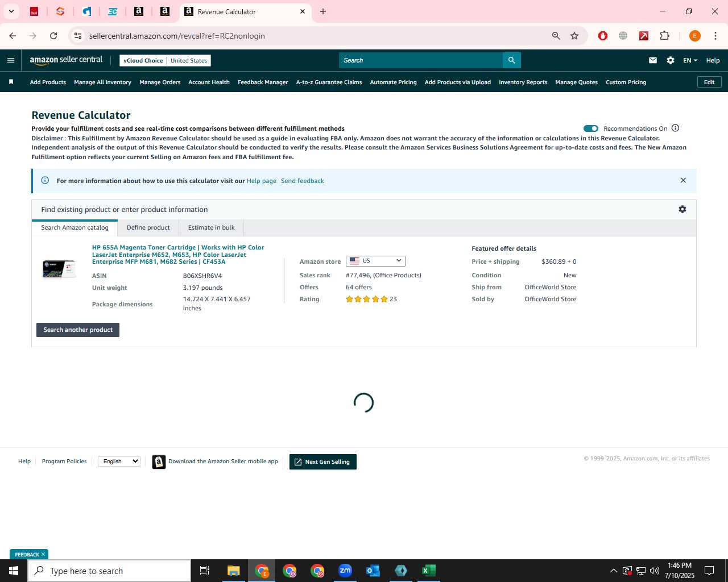
Task: Click the Recommendations info icon
Action: [675, 128]
